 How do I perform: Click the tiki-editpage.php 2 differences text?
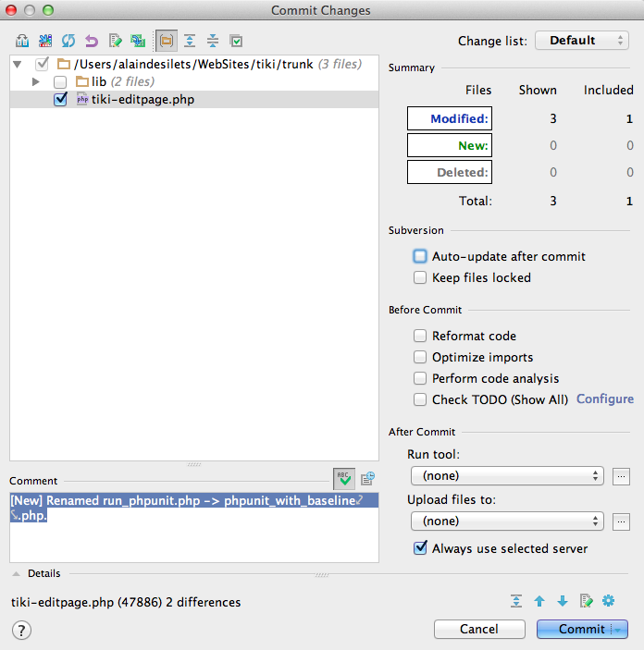126,602
